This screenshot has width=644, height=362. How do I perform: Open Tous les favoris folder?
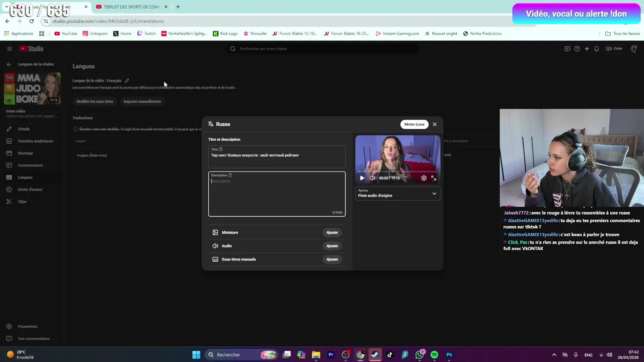pyautogui.click(x=622, y=34)
